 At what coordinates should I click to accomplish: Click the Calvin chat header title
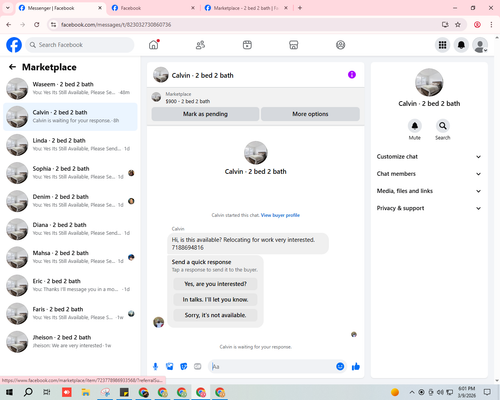[202, 75]
